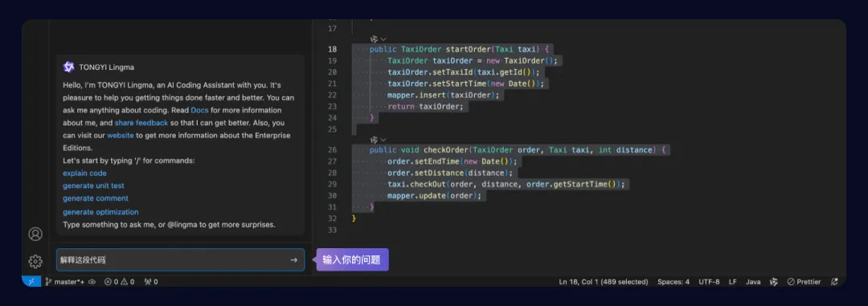Click the cloud publish icon beside master
Screen dimensions: 868x306
point(92,282)
